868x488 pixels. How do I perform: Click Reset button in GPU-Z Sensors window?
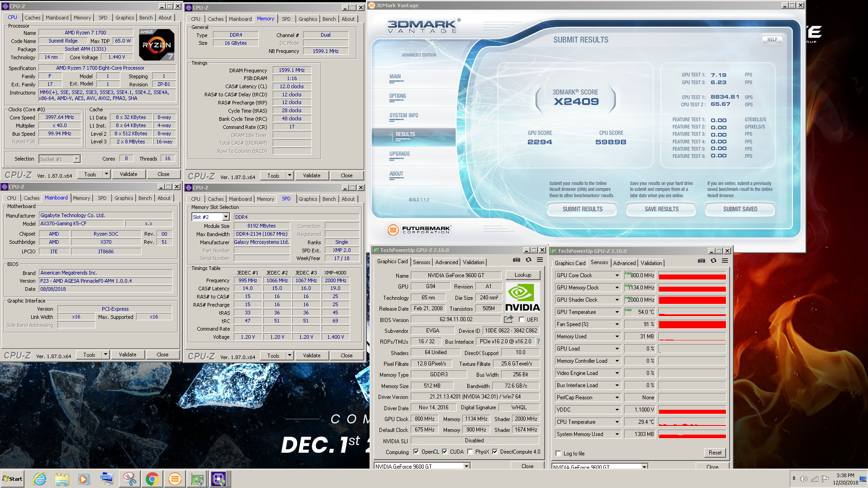tap(715, 453)
